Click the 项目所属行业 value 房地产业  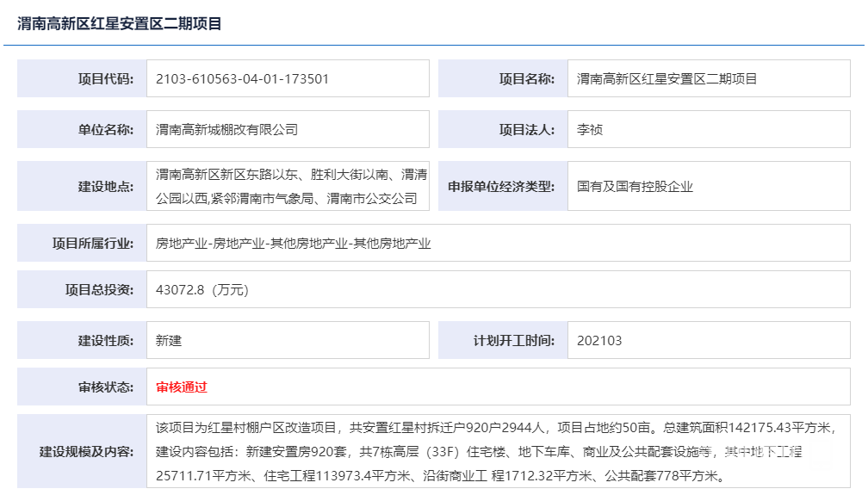(293, 244)
